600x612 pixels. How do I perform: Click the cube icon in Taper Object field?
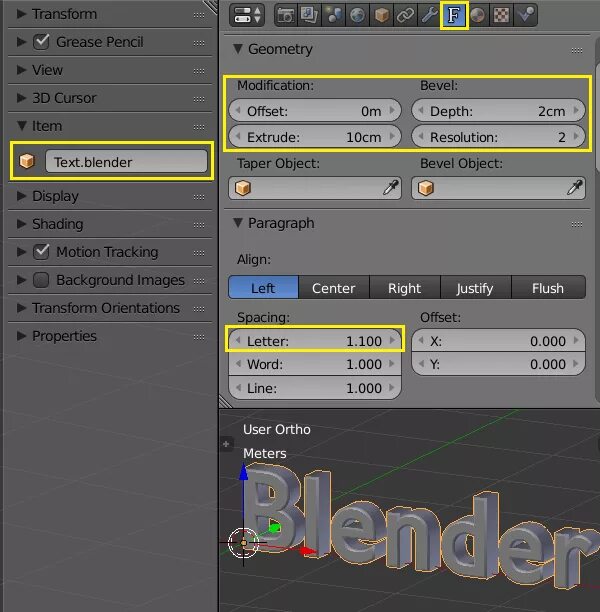click(x=243, y=188)
